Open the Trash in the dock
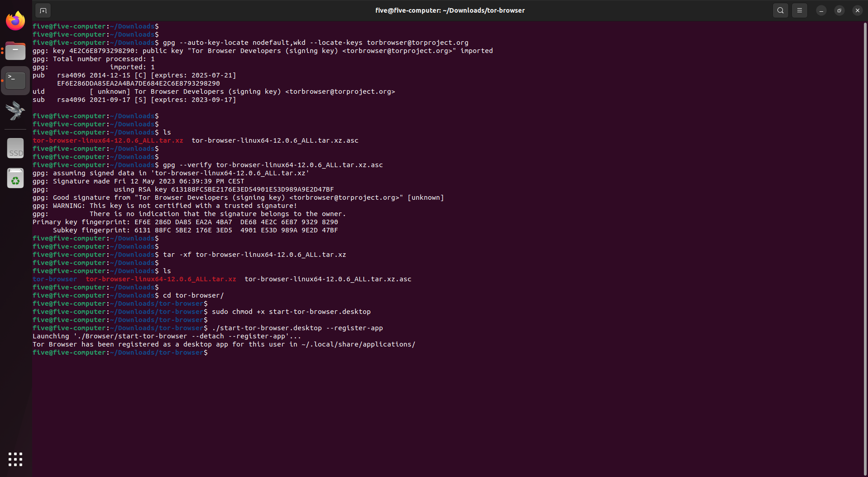Image resolution: width=868 pixels, height=477 pixels. coord(15,178)
